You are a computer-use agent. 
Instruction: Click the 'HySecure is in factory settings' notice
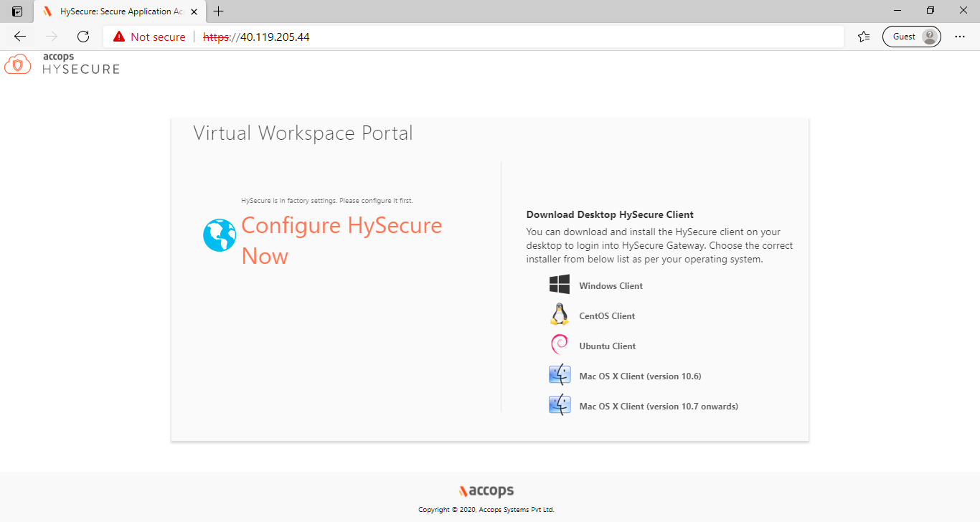pos(327,201)
